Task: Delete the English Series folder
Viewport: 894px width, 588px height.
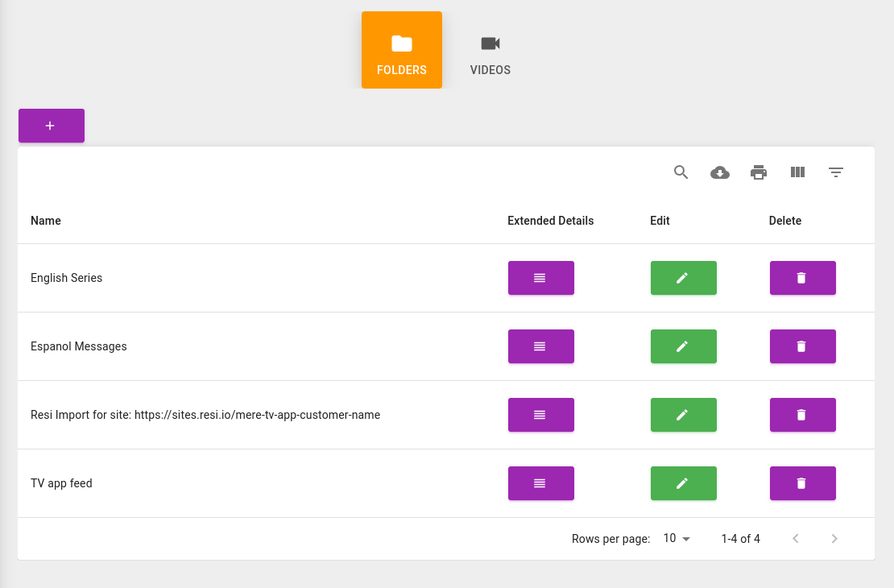Action: coord(802,278)
